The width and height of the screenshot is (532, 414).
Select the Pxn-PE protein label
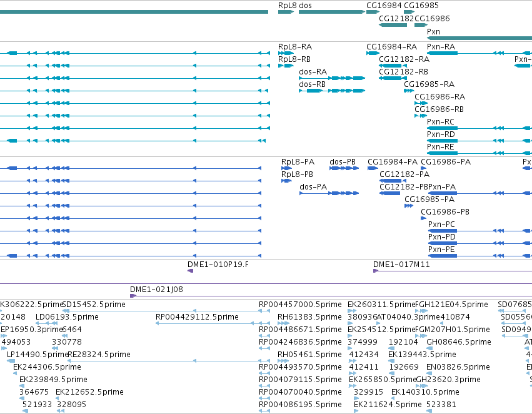[441, 250]
